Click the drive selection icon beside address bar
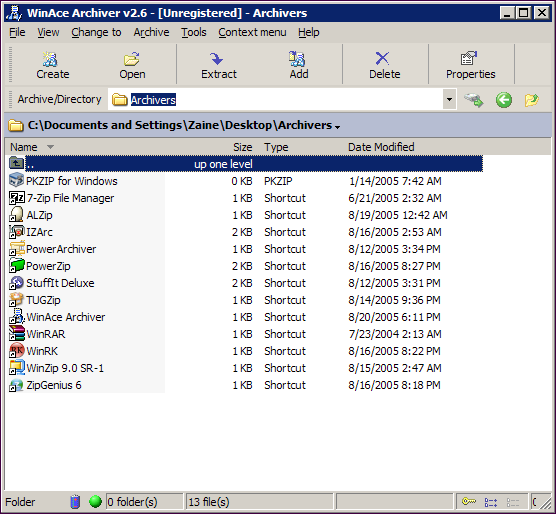 474,100
